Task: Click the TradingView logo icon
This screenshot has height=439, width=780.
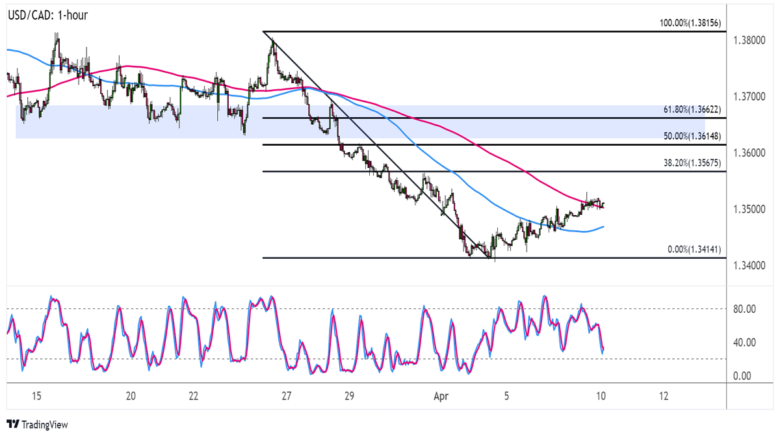Action: (13, 424)
